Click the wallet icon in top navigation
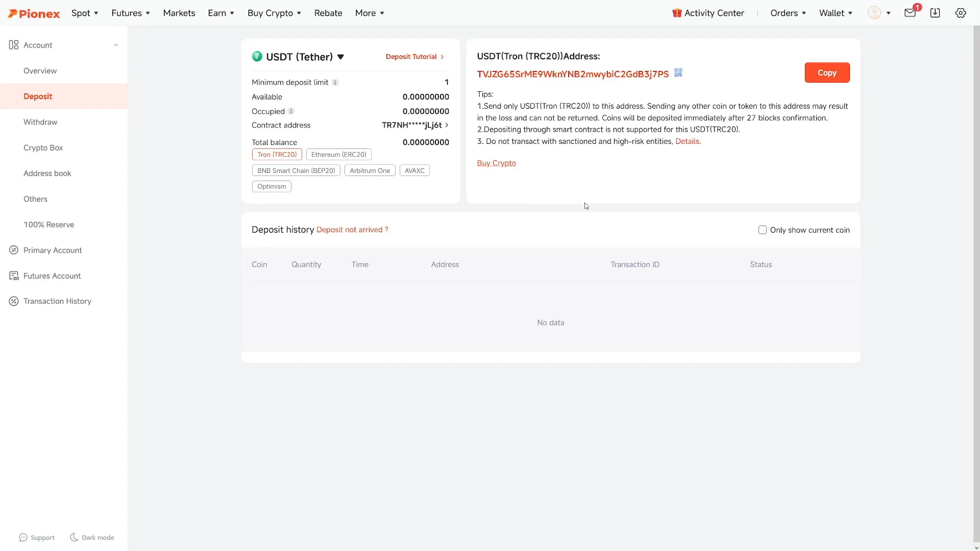This screenshot has width=980, height=551. point(831,13)
